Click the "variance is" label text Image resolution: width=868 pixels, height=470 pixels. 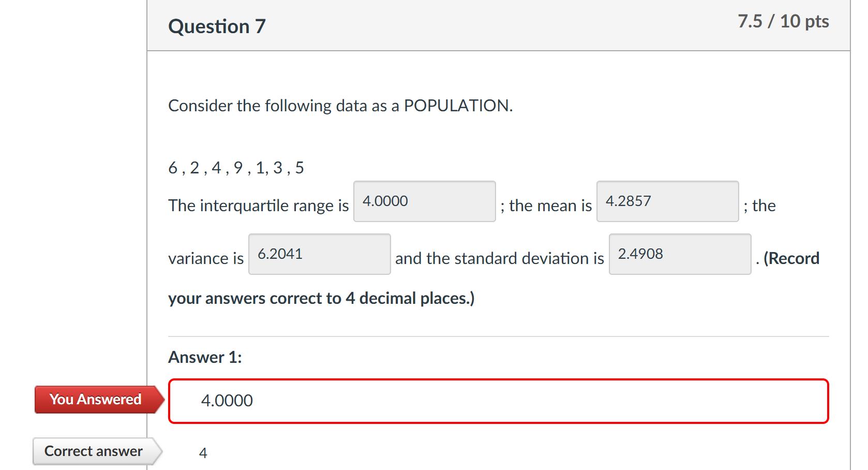coord(205,258)
